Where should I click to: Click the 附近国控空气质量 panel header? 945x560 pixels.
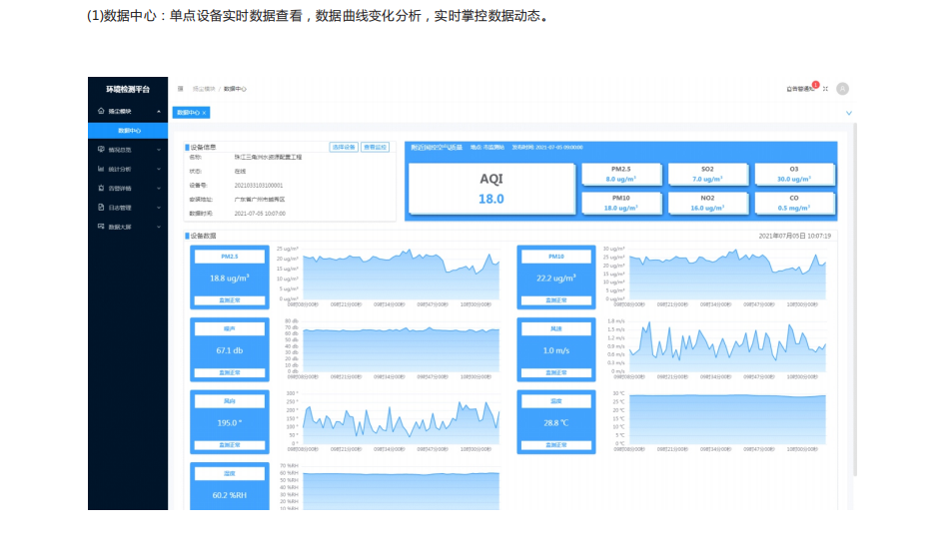click(x=437, y=147)
